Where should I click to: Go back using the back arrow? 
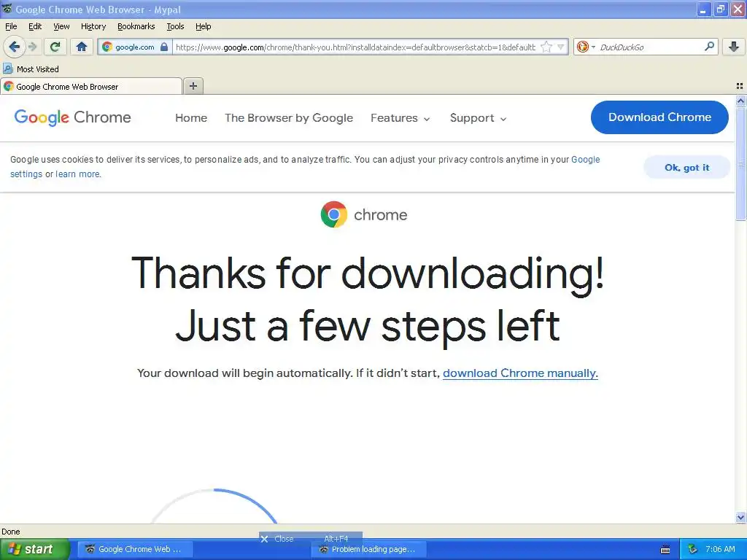point(15,47)
